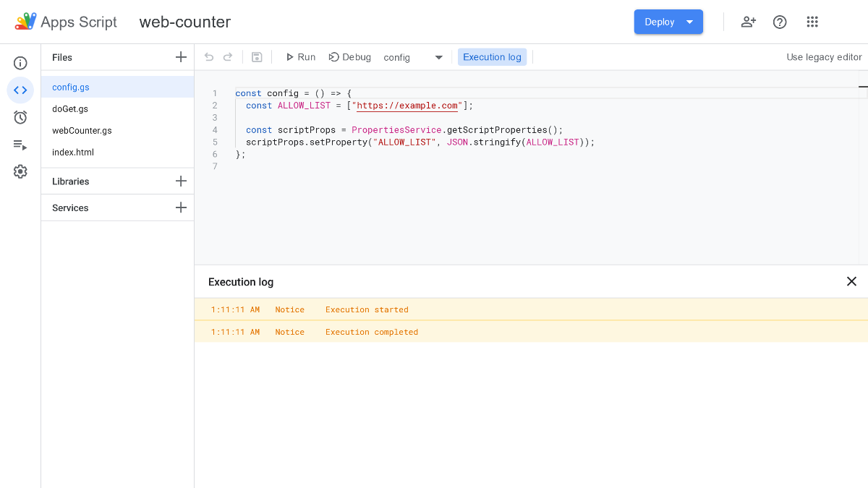Click the Save project floppy disk icon
The height and width of the screenshot is (488, 868).
click(257, 57)
